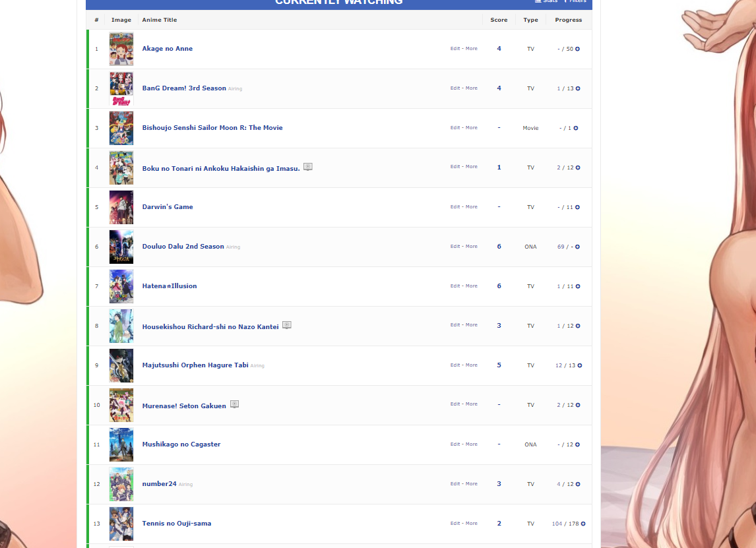Open the Majutsushi Orphen cover thumbnail

121,365
